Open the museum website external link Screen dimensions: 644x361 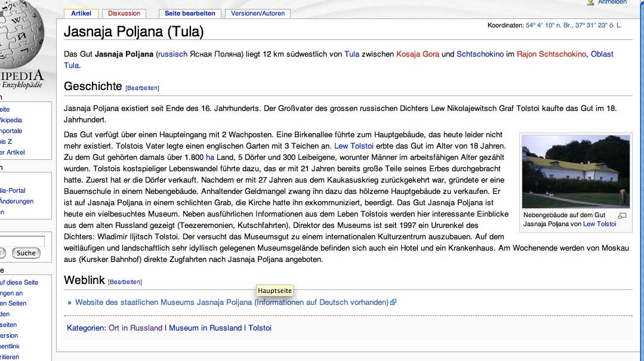pos(232,303)
